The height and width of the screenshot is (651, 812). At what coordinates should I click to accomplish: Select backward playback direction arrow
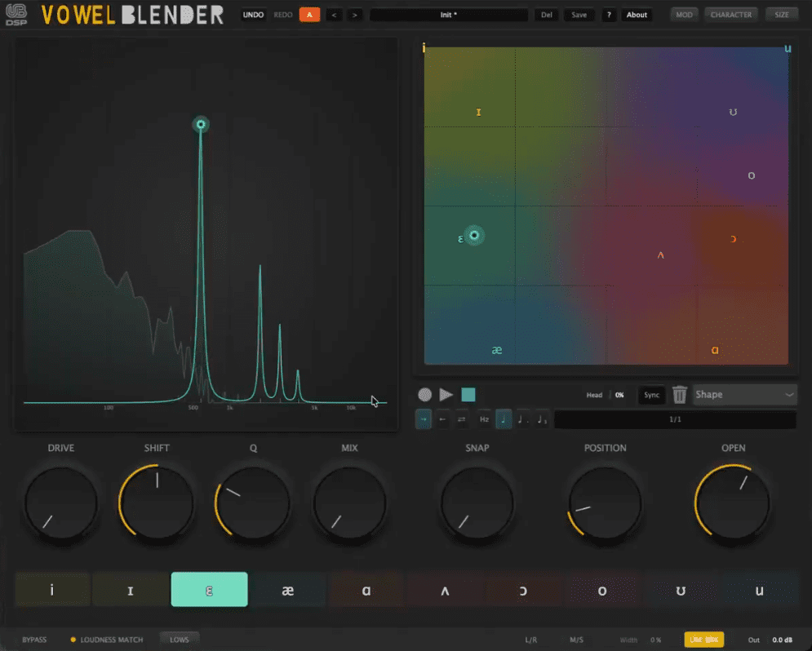coord(443,419)
